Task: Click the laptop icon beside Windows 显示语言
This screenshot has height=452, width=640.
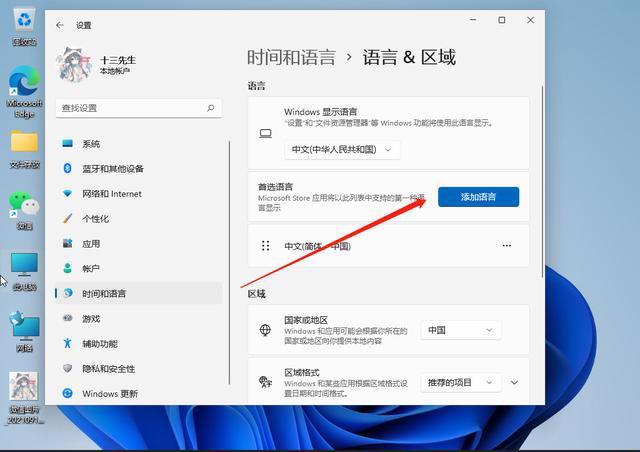Action: coord(265,134)
